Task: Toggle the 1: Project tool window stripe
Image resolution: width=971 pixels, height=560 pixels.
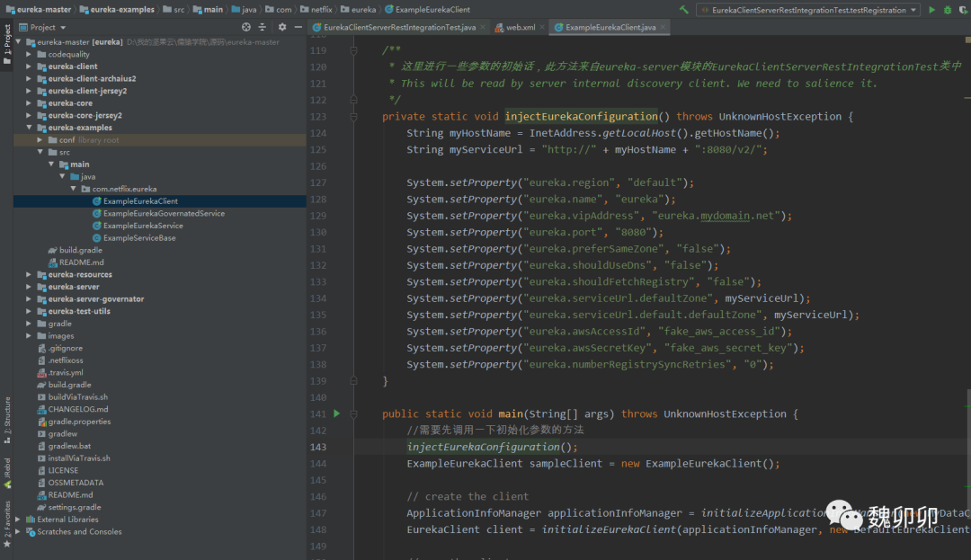Action: 7,40
